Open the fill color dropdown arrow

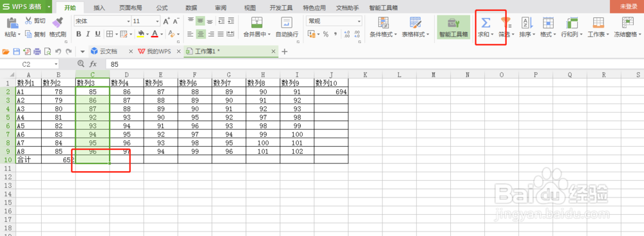point(147,35)
